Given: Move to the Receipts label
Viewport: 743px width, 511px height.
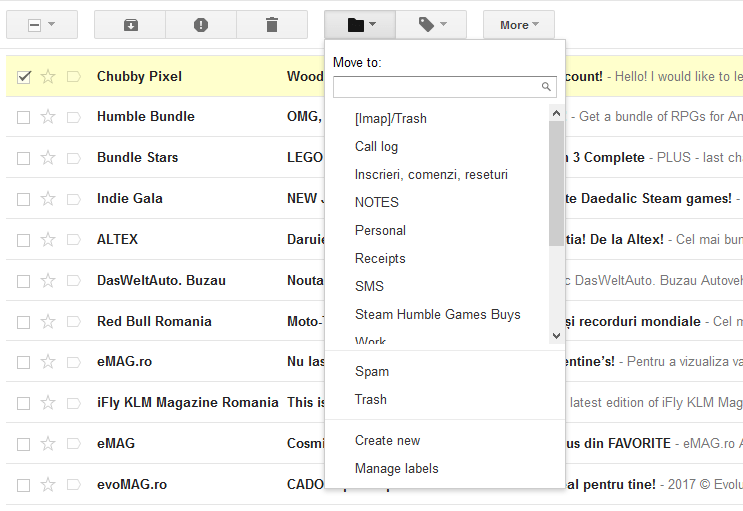Looking at the screenshot, I should (x=381, y=258).
